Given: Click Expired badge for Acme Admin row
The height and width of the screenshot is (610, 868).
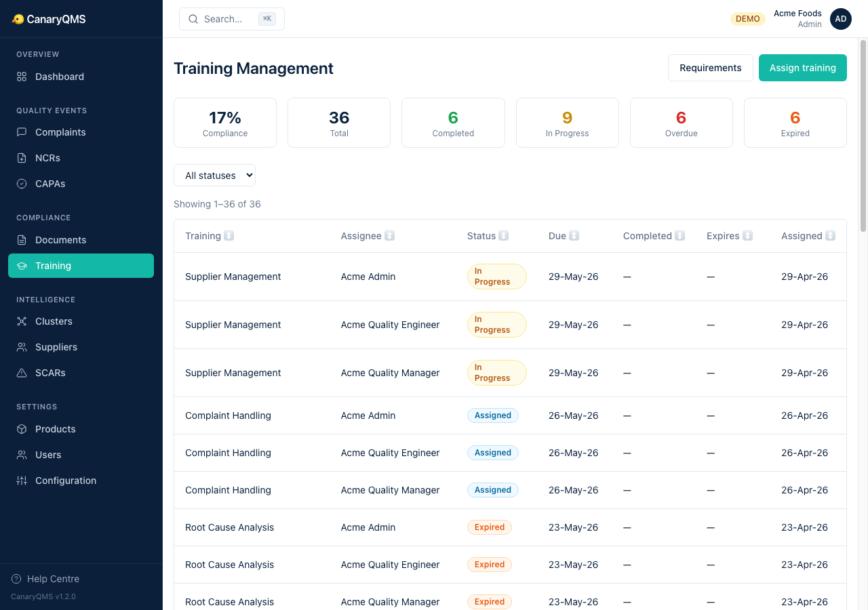Looking at the screenshot, I should click(489, 527).
